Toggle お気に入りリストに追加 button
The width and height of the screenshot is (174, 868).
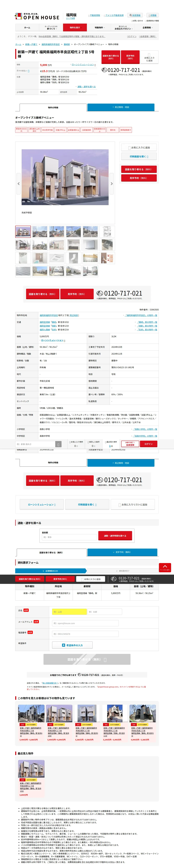tap(133, 504)
